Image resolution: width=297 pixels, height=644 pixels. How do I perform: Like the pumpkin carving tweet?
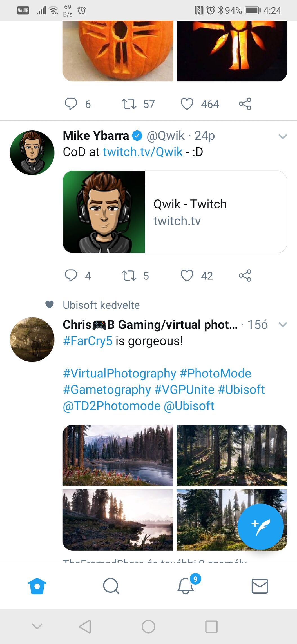pyautogui.click(x=187, y=104)
